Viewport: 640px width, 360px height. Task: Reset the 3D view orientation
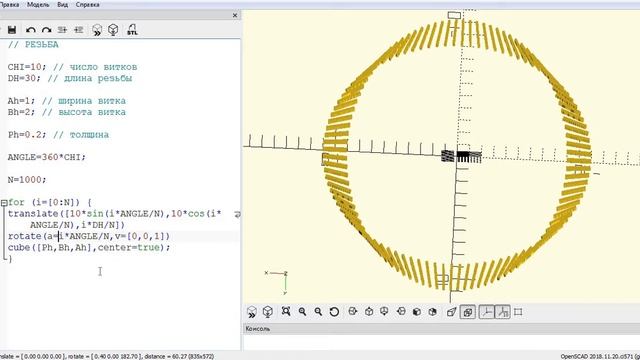coord(334,312)
